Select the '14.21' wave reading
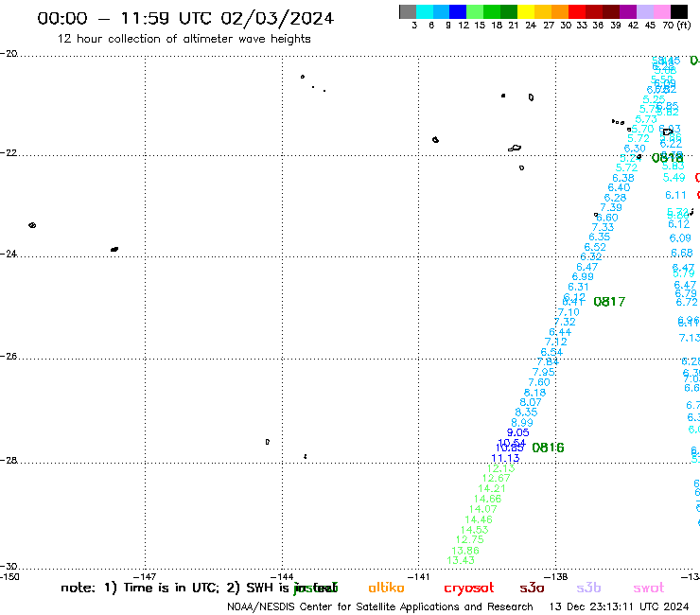 tap(492, 489)
